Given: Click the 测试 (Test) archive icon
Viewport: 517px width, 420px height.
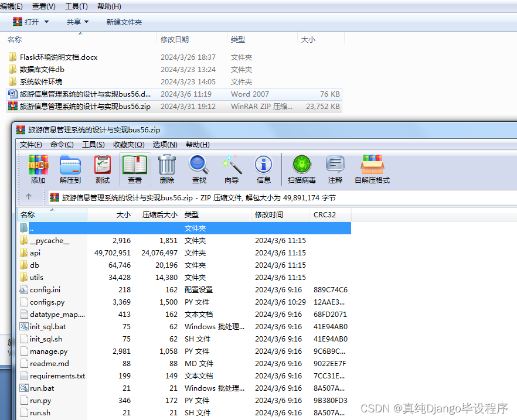Looking at the screenshot, I should pyautogui.click(x=102, y=165).
